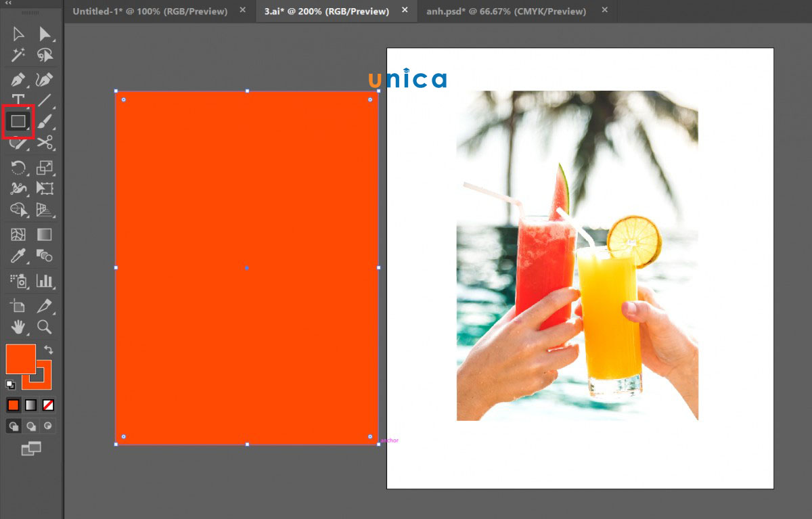The image size is (812, 519).
Task: Collapse the toolbar with double arrows
Action: point(8,3)
